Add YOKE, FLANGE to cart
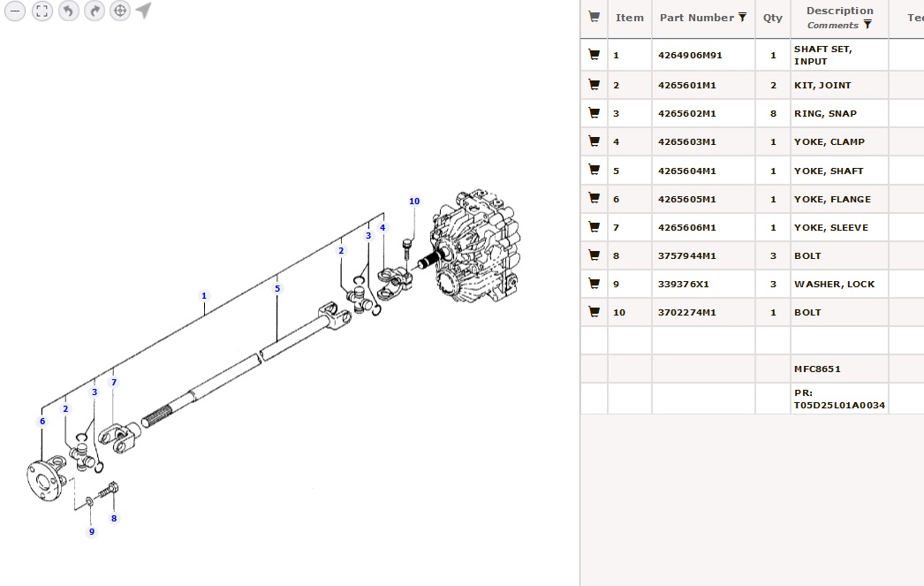The width and height of the screenshot is (924, 586). coord(594,199)
